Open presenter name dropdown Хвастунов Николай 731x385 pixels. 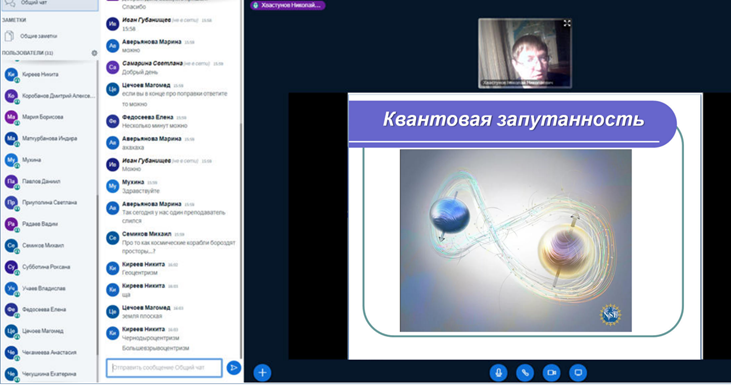point(287,5)
